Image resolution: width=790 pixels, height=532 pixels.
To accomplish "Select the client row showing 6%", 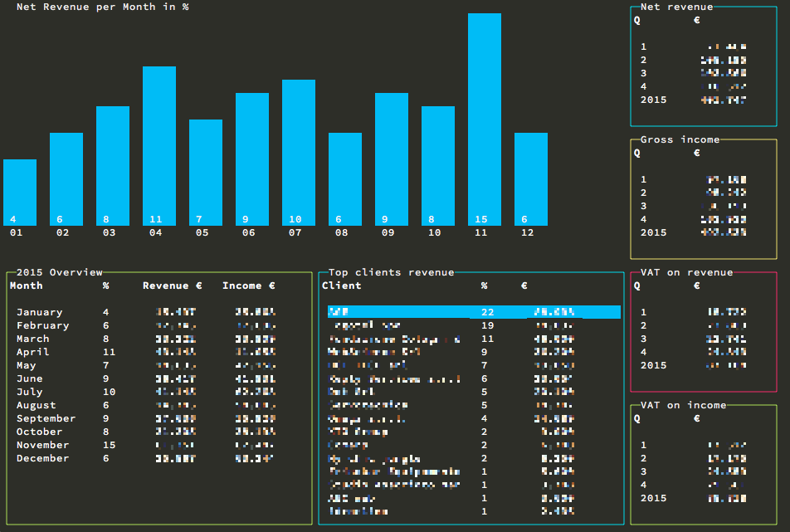I will (451, 378).
